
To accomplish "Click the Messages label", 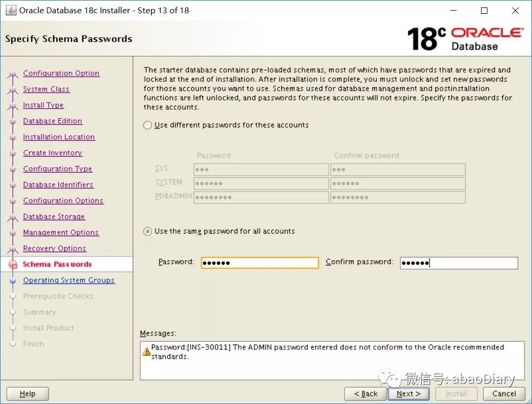I will click(158, 334).
